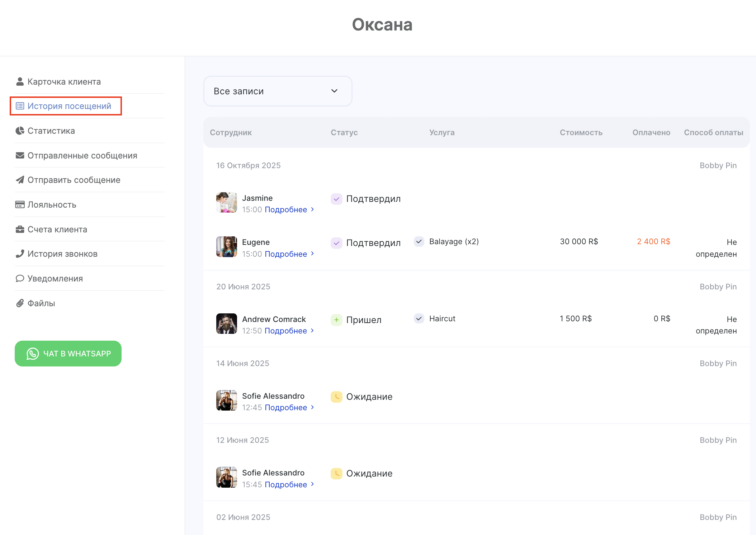Click the Статистика pie chart icon
The height and width of the screenshot is (535, 756).
tap(20, 131)
